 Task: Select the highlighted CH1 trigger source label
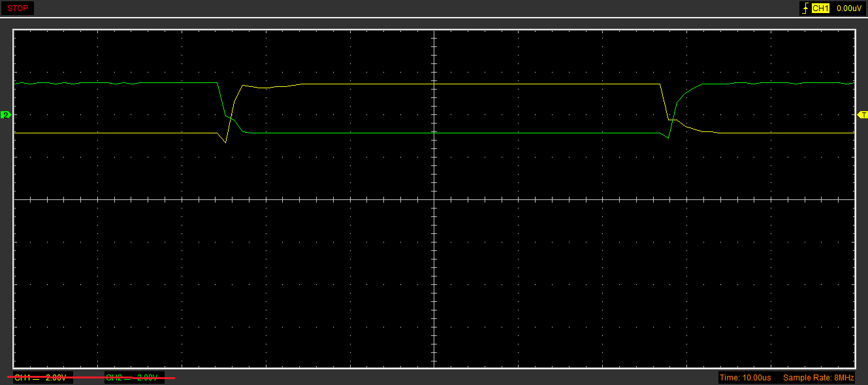pos(820,8)
